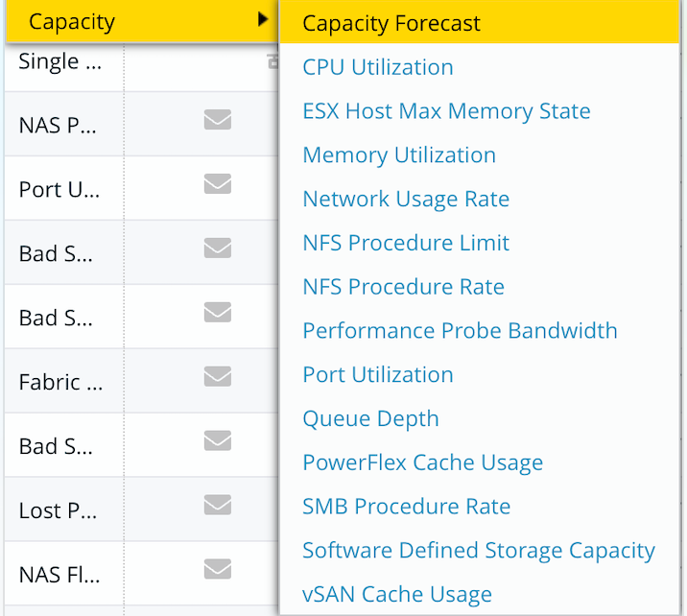
Task: Open the vSAN Cache Usage entry
Action: pos(396,595)
